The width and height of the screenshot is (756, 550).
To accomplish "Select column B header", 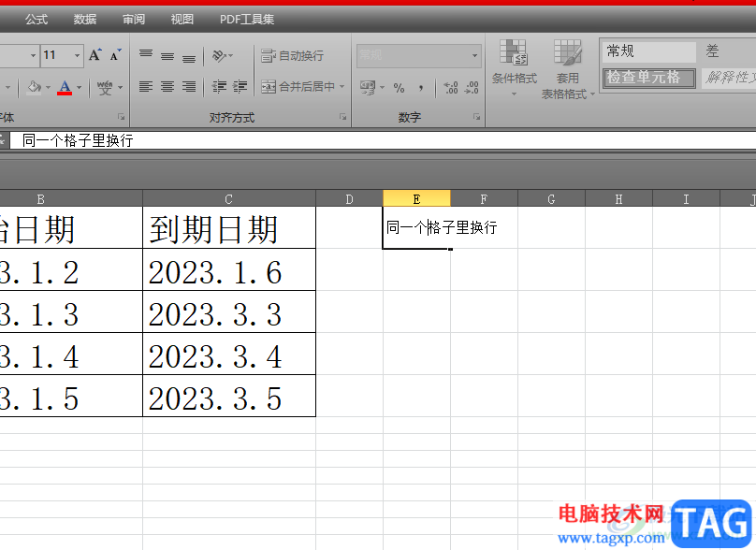I will tap(71, 199).
